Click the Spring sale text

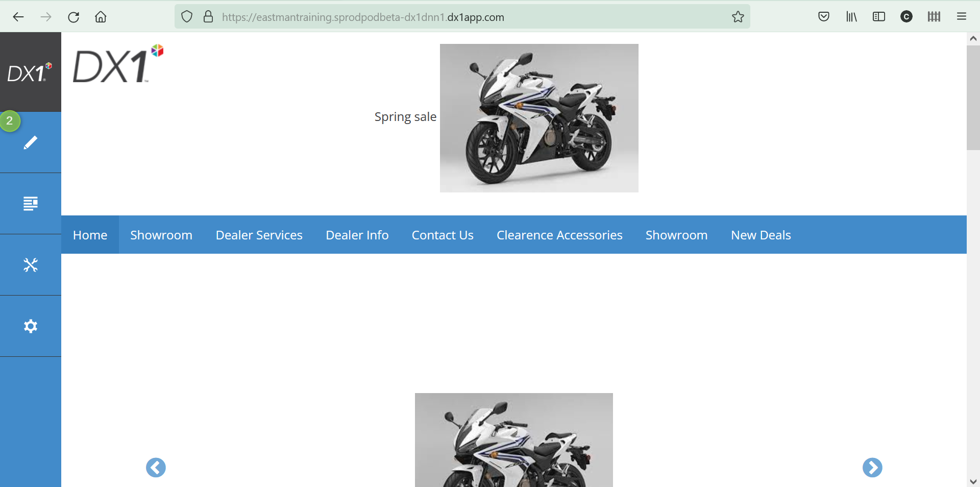(x=405, y=117)
